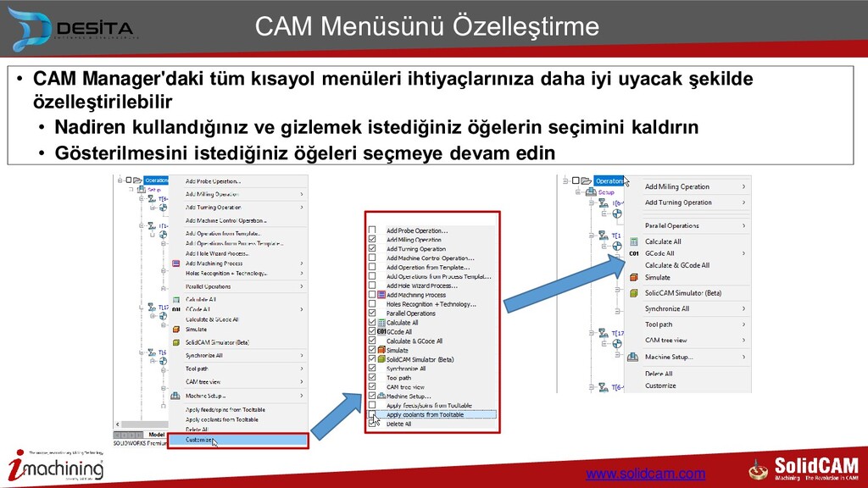Click SolidCAM Simulator icon in customize checklist
Screen dimensions: 868x488
pos(381,359)
